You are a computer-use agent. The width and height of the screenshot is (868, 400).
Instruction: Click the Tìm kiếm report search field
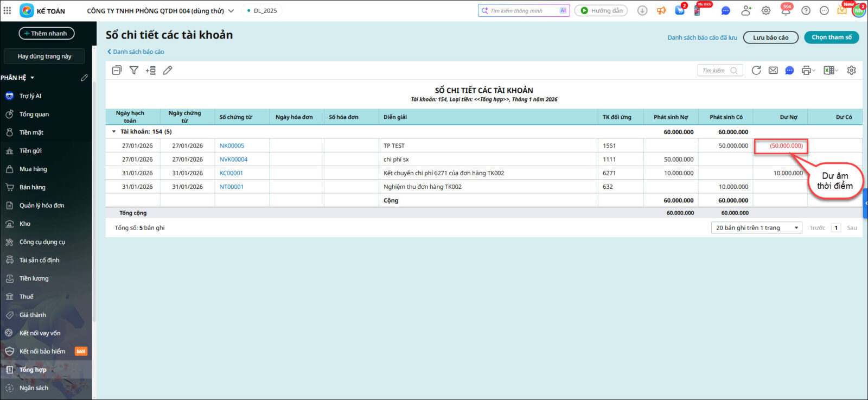pos(714,71)
